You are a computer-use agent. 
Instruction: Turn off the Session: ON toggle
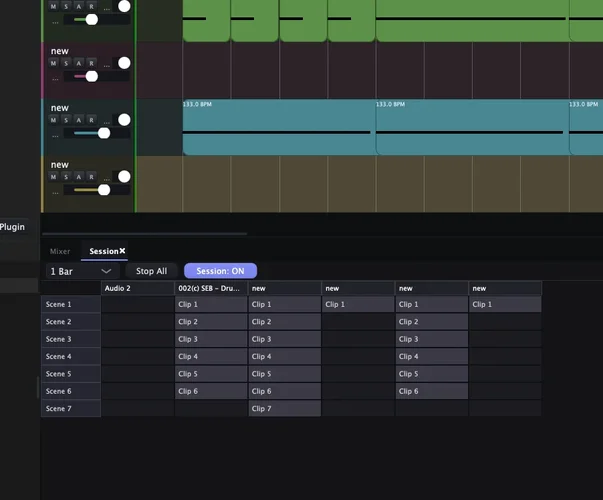click(220, 271)
